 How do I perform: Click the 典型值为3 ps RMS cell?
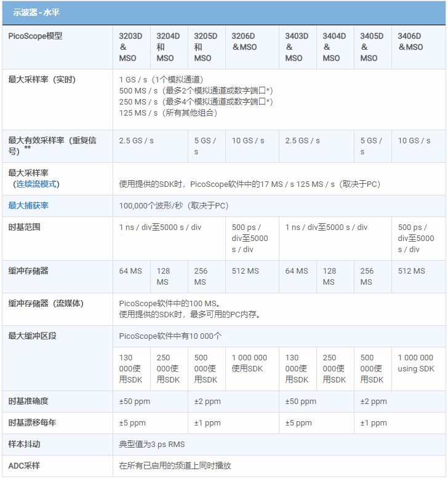pos(152,445)
